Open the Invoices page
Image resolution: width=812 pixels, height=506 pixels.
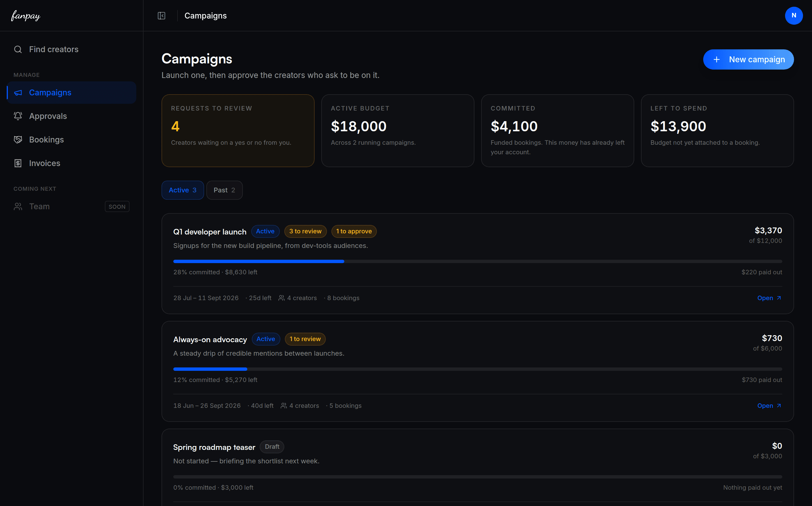(x=71, y=163)
